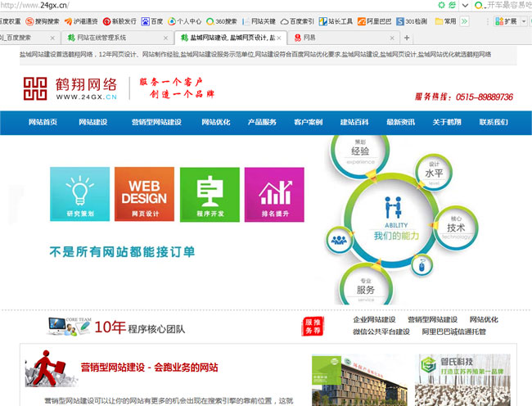Open the 扩展 extensions dropdown

click(510, 21)
